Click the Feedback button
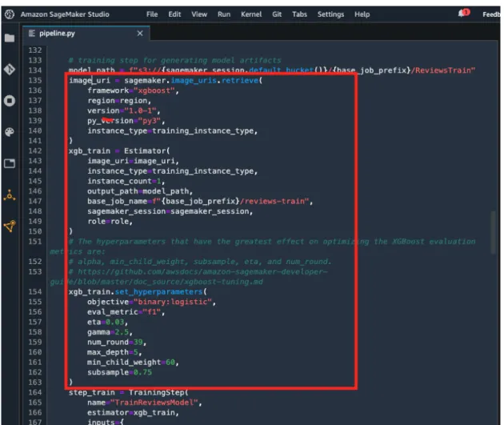The image size is (504, 425). coord(491,14)
